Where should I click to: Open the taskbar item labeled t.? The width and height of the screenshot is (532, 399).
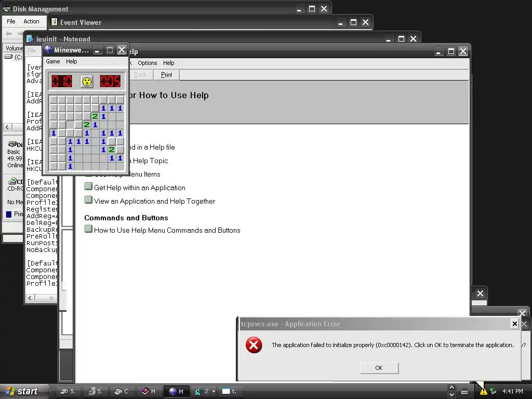[x=229, y=391]
